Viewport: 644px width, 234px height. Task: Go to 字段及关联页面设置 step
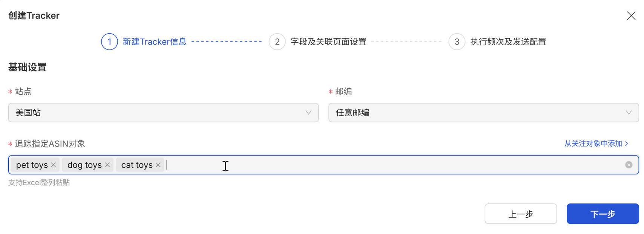coord(328,42)
